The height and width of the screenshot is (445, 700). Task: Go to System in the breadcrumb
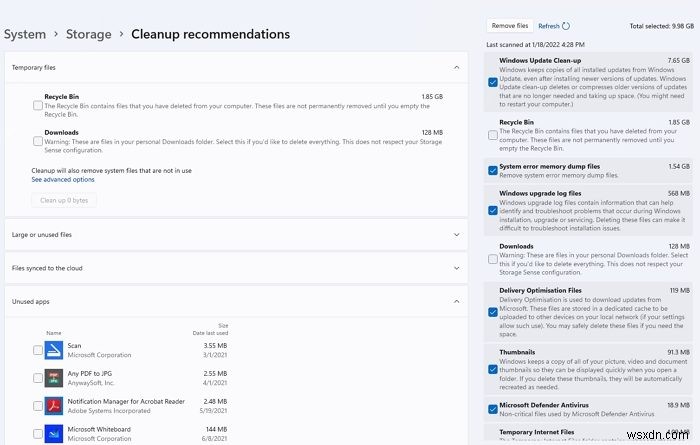25,34
